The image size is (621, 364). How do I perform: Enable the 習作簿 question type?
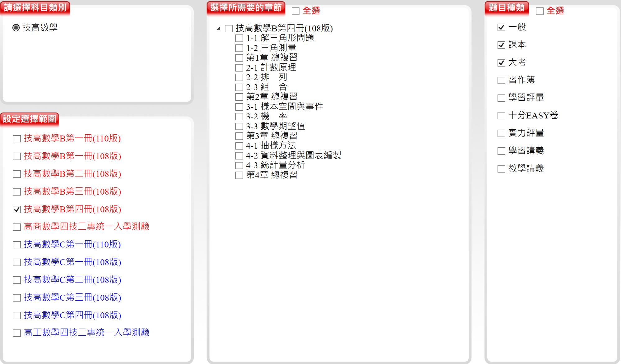(501, 81)
